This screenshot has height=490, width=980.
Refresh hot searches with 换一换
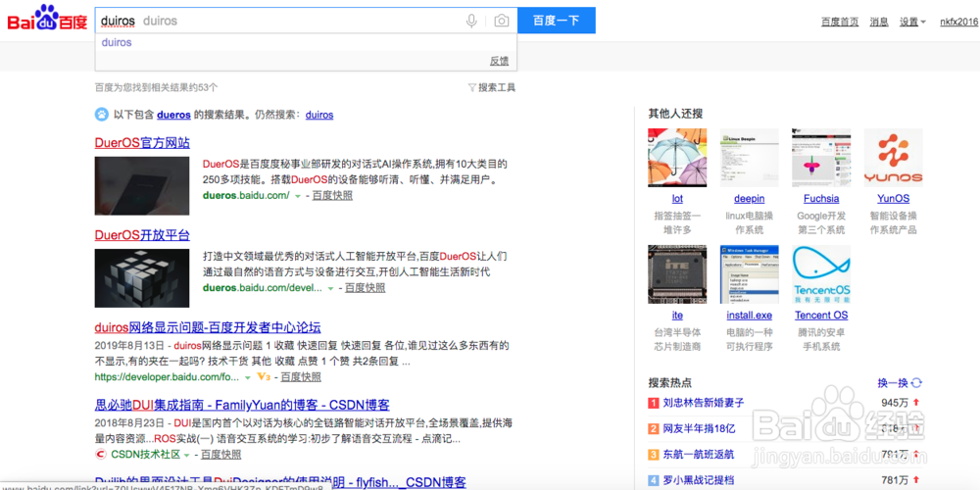(900, 383)
